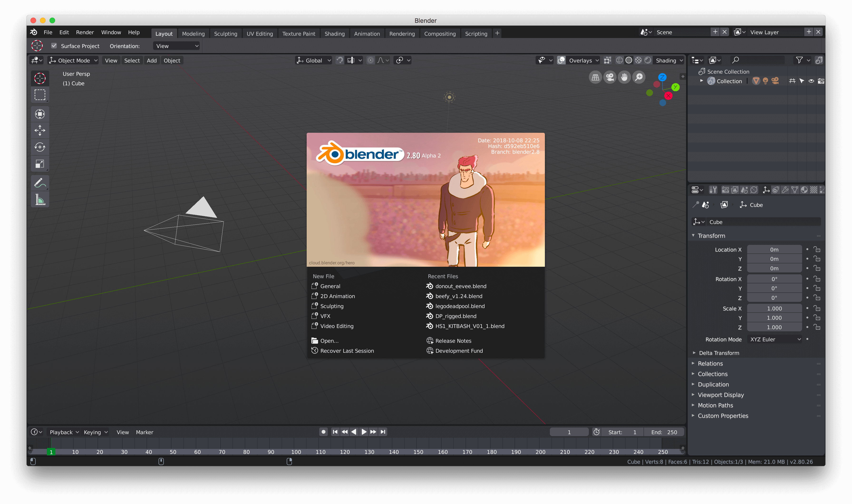This screenshot has width=852, height=504.
Task: Select the Cursor tool in left toolbar
Action: 40,78
